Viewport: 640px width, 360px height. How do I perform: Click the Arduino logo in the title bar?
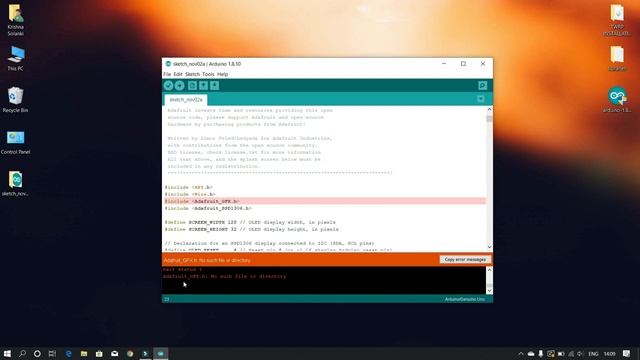(168, 64)
